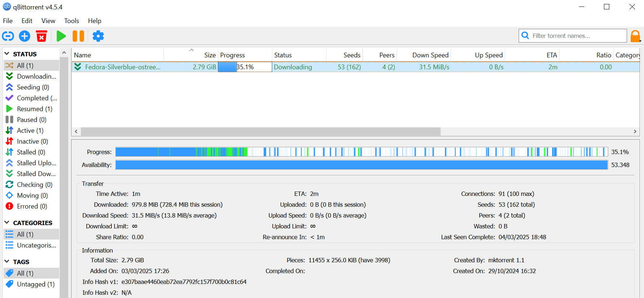This screenshot has height=298, width=644.
Task: Select the Stalled Uploading filter
Action: pos(31,163)
